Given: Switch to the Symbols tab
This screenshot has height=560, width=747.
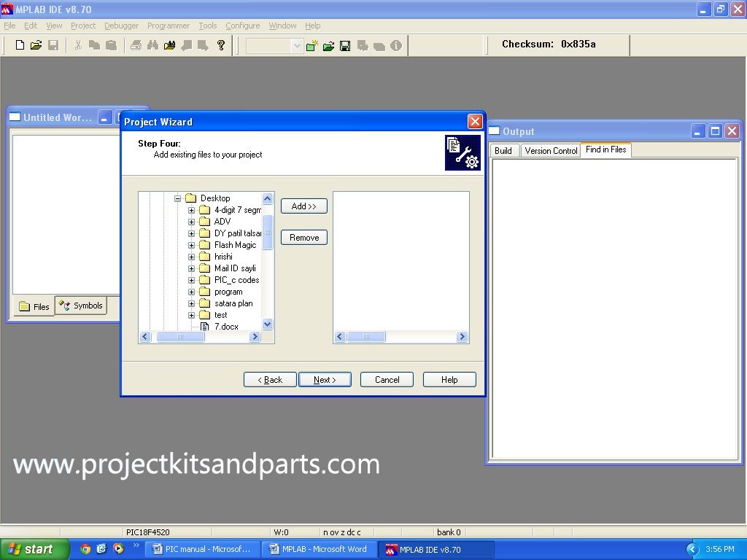Looking at the screenshot, I should tap(81, 306).
